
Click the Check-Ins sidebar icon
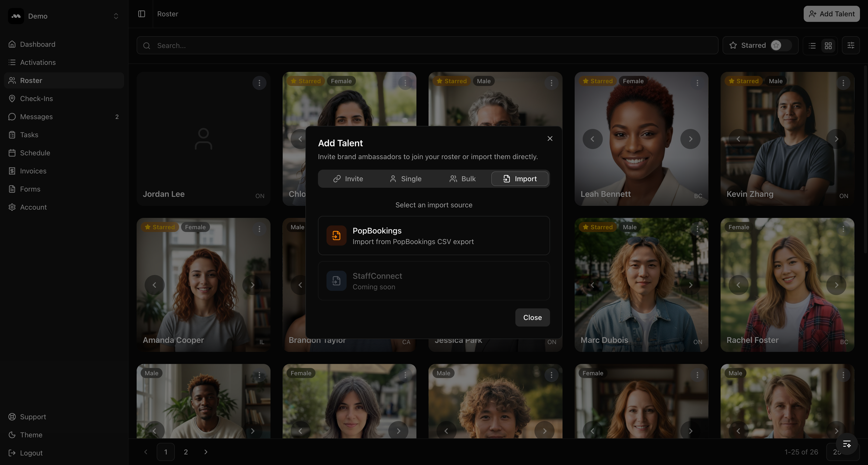12,99
